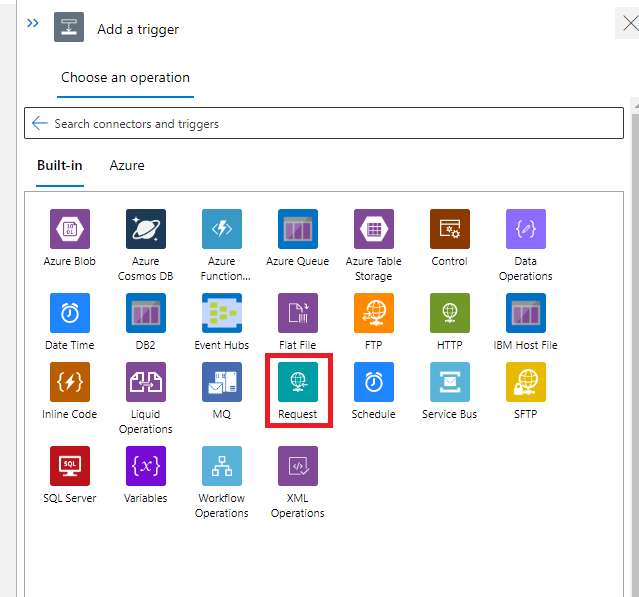Select the FTP connector icon
639x597 pixels.
coord(374,313)
